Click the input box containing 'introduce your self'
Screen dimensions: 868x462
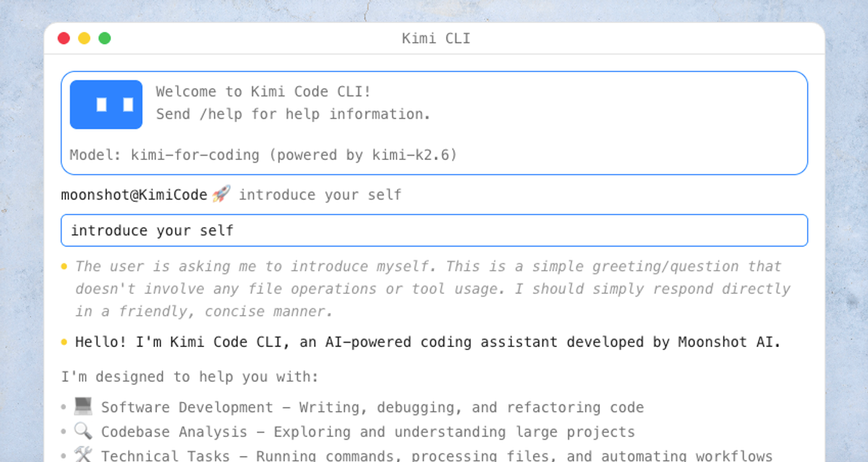(434, 231)
